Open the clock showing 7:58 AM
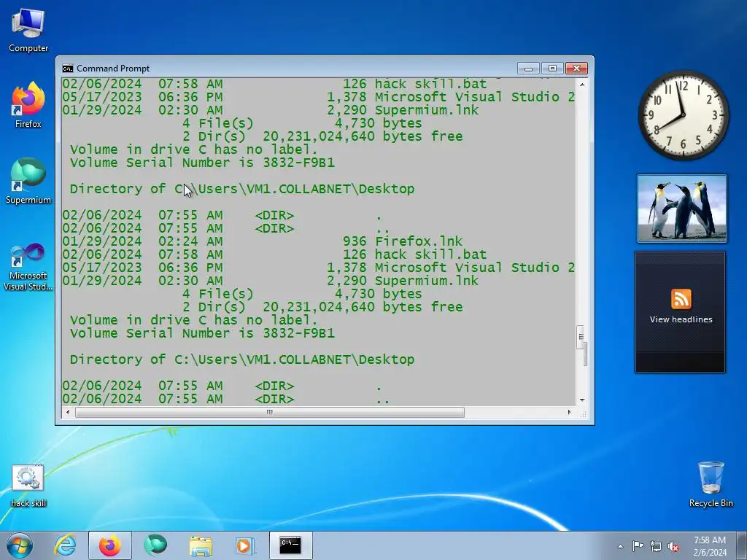 (710, 545)
